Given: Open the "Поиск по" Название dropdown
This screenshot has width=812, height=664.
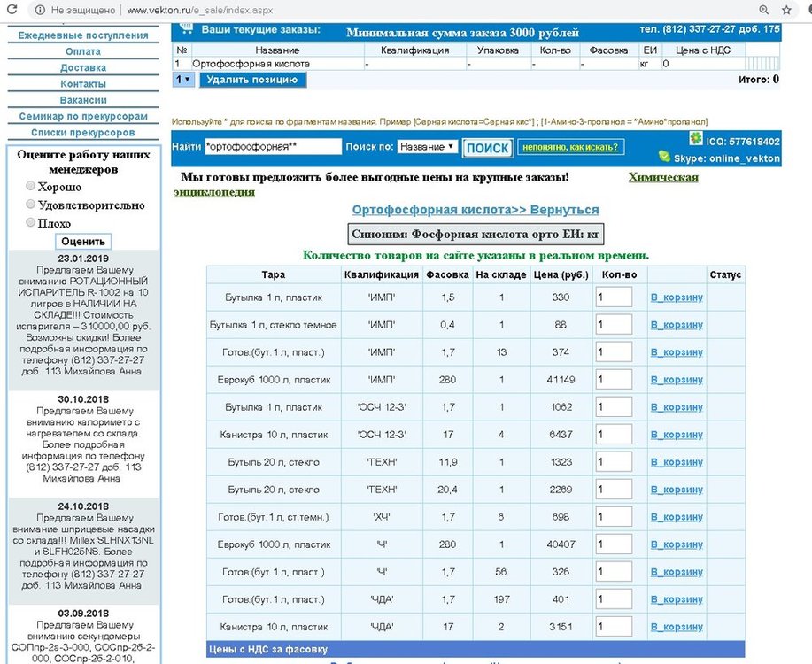Looking at the screenshot, I should [427, 147].
